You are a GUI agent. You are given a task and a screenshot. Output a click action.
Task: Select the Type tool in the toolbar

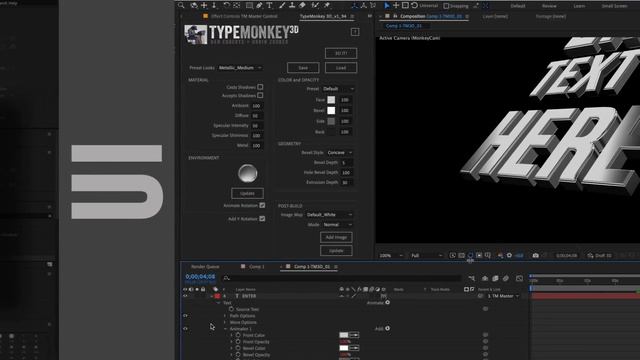click(269, 5)
